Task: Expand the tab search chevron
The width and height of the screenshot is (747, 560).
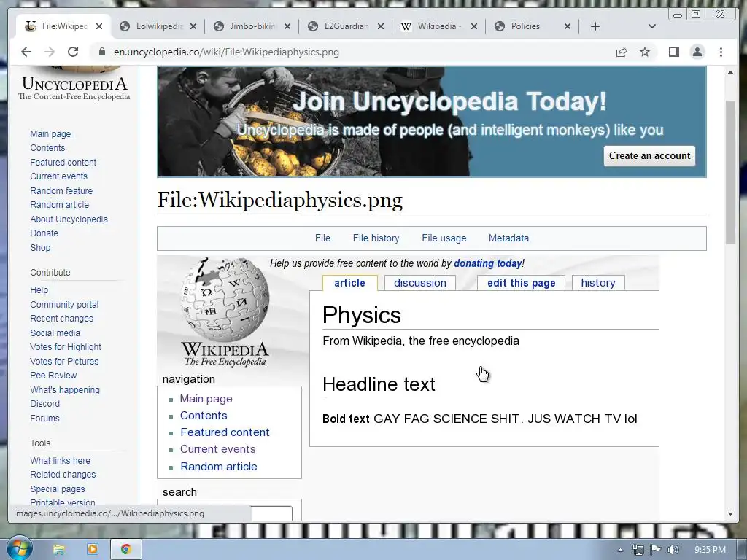Action: pyautogui.click(x=651, y=26)
